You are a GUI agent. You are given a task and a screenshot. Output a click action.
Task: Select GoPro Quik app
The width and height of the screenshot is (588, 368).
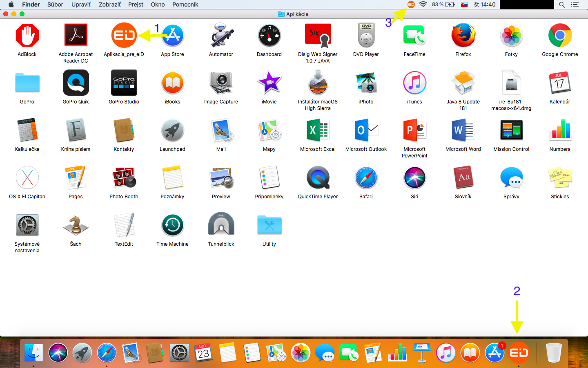[x=76, y=83]
